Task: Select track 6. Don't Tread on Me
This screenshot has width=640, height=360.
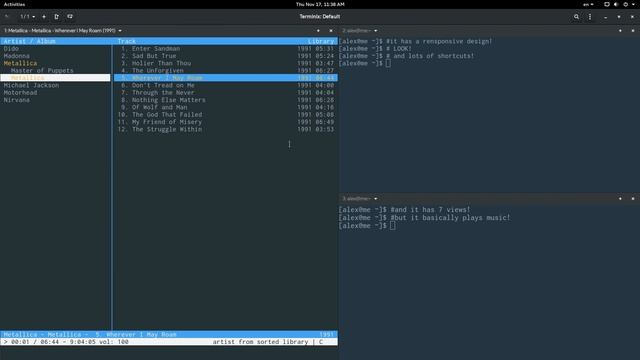Action: [x=226, y=85]
